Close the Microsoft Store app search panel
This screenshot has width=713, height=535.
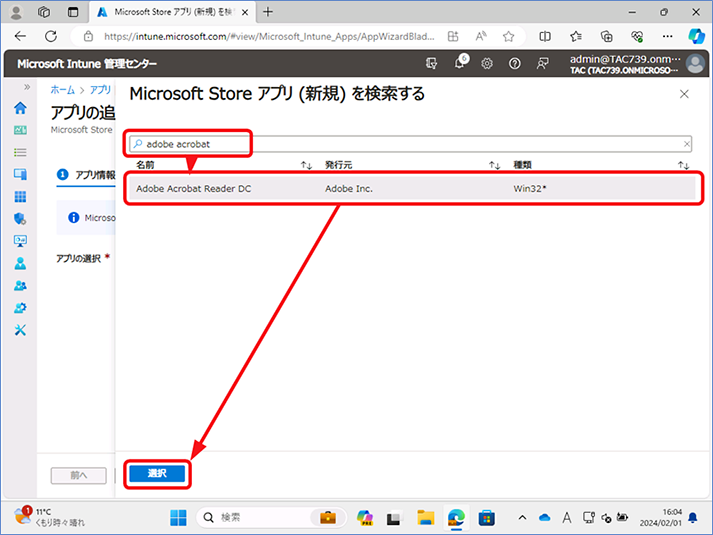pos(684,94)
